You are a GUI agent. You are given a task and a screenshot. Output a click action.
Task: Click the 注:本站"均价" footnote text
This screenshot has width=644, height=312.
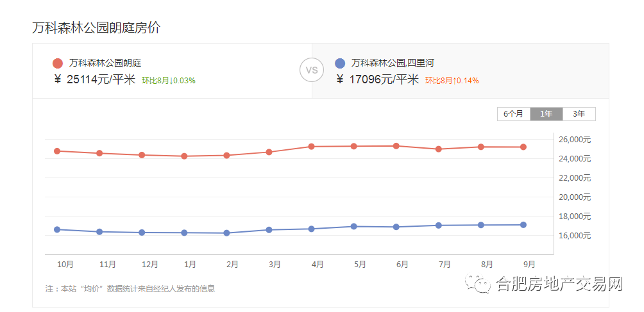click(x=130, y=289)
